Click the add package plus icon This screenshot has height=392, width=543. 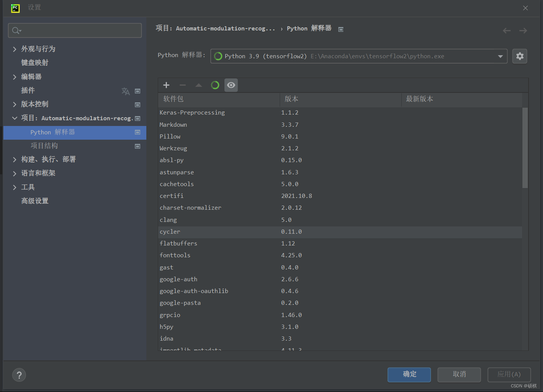pyautogui.click(x=166, y=85)
